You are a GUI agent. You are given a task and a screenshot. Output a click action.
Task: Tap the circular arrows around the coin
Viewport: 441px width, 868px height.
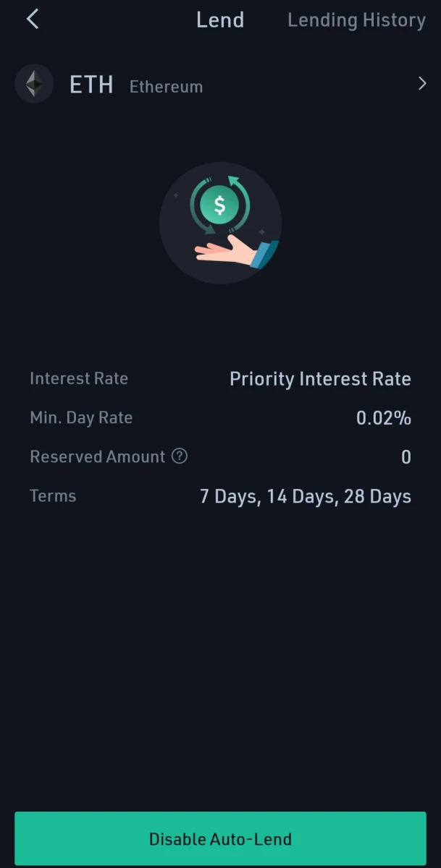(x=220, y=205)
